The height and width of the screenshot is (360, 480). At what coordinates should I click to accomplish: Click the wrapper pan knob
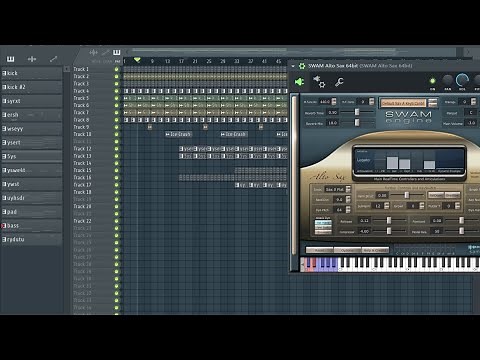pos(447,80)
